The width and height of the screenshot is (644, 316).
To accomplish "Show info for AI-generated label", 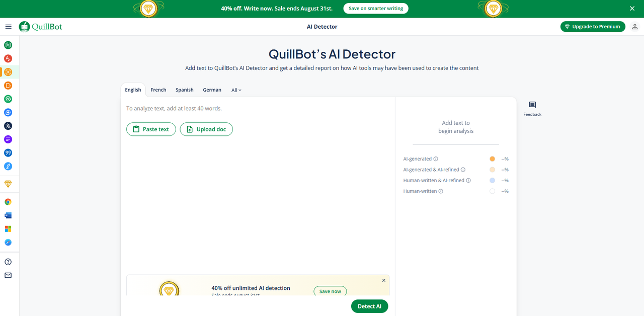I will tap(436, 159).
